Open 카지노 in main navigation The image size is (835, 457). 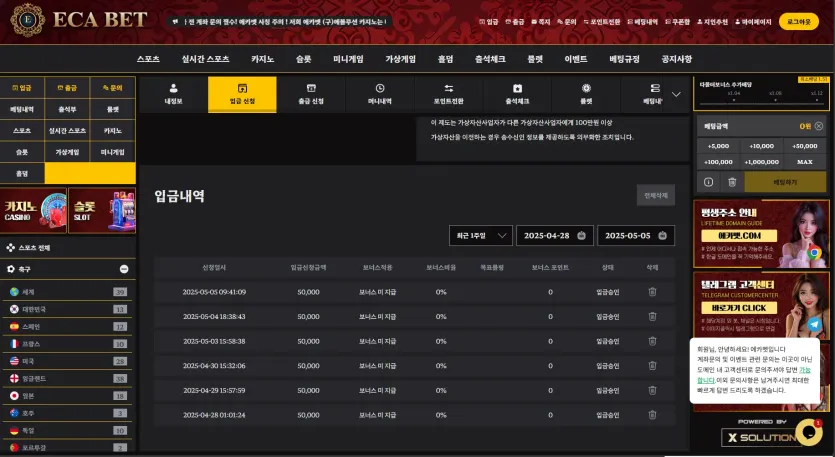[263, 59]
